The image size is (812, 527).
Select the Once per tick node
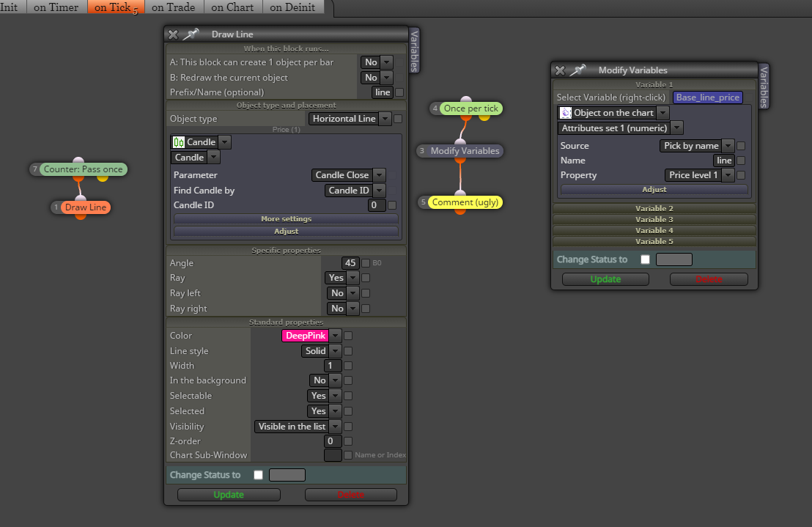click(x=470, y=108)
